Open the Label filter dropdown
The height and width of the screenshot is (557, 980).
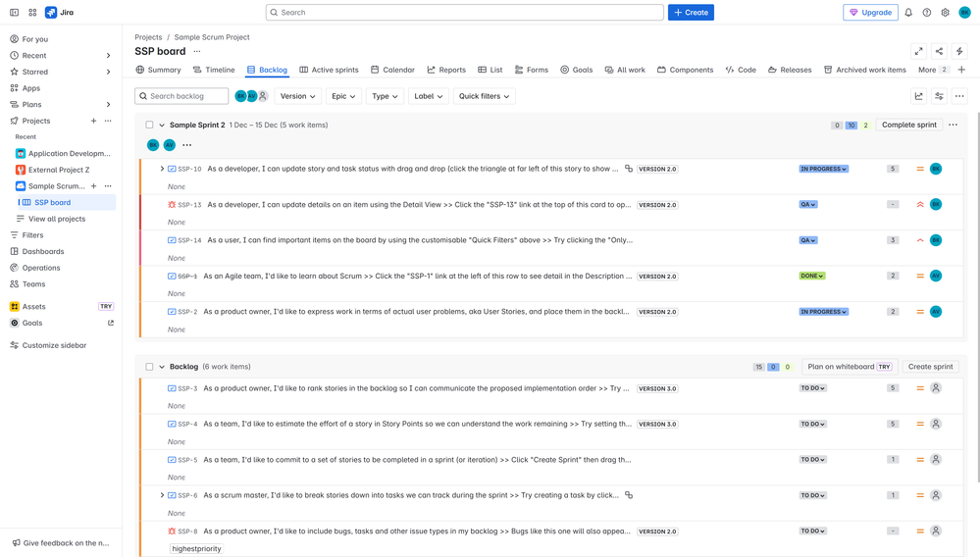click(x=428, y=96)
